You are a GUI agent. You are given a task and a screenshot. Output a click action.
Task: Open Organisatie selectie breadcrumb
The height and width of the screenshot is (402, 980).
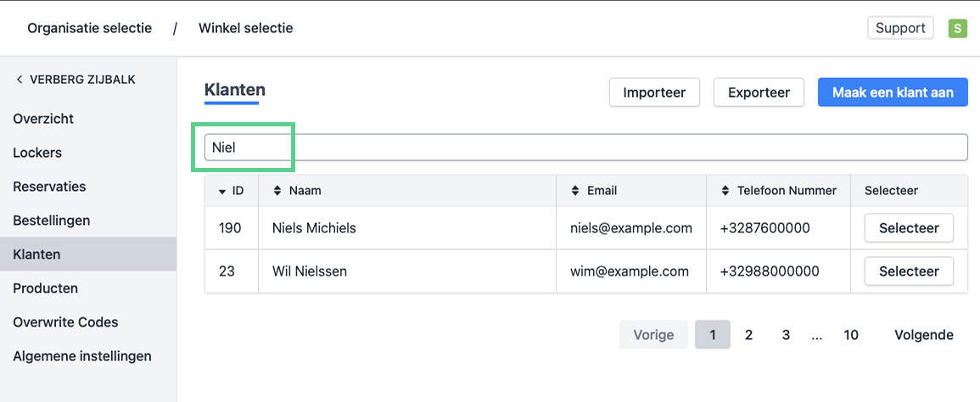tap(89, 28)
